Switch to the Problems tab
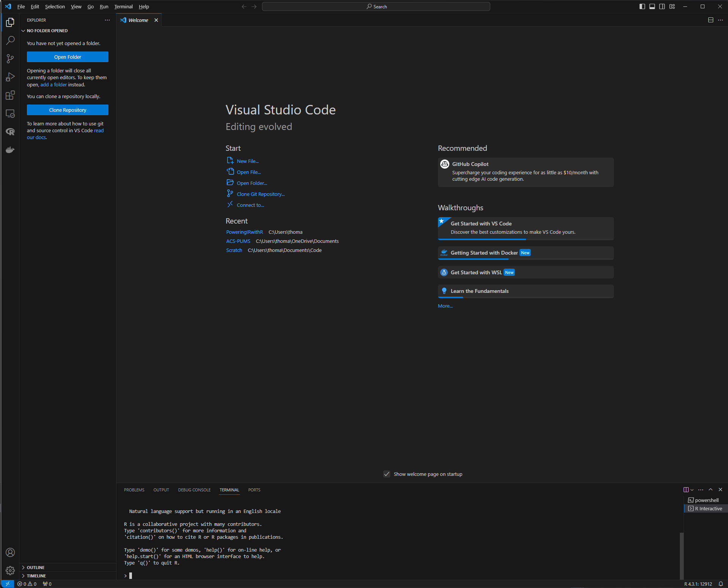The height and width of the screenshot is (588, 728). pos(134,490)
